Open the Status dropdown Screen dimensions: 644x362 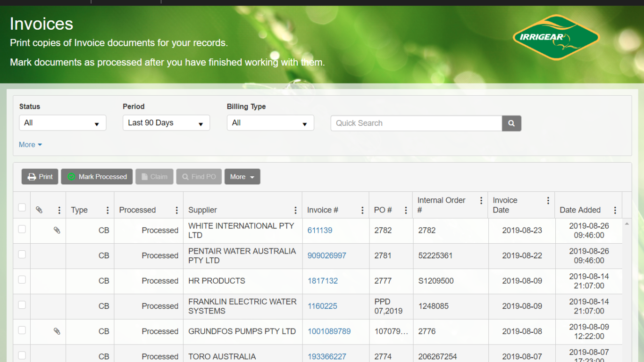pos(62,123)
